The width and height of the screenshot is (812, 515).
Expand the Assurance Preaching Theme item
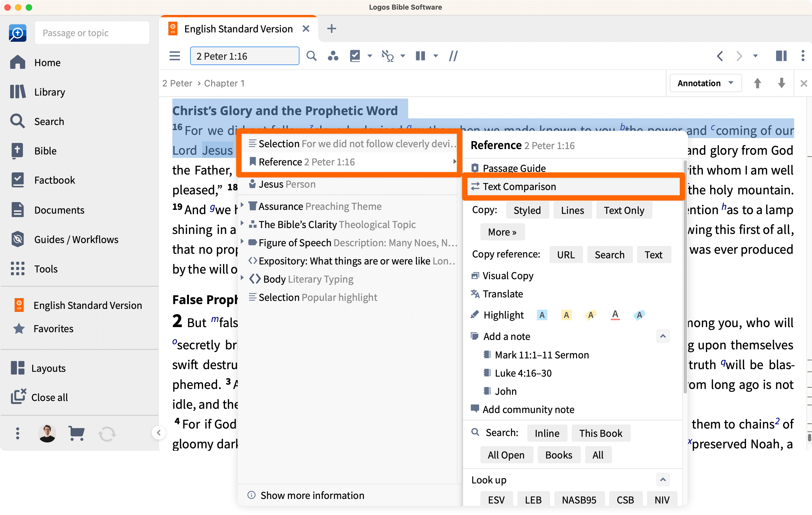[242, 205]
